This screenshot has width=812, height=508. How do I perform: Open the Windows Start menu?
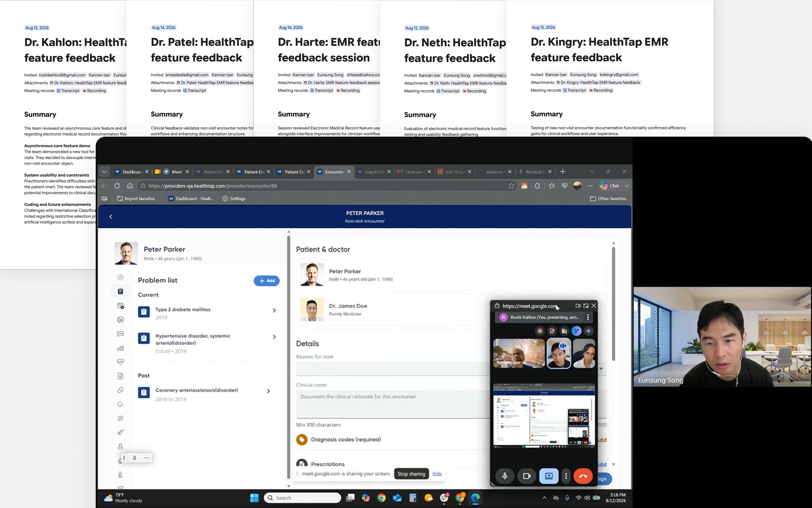coord(254,498)
